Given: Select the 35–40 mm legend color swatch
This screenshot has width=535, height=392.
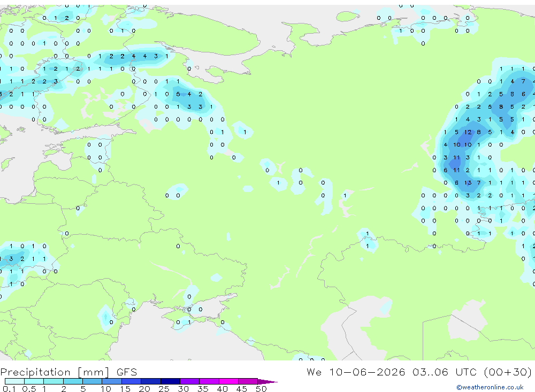Looking at the screenshot, I should tap(209, 381).
